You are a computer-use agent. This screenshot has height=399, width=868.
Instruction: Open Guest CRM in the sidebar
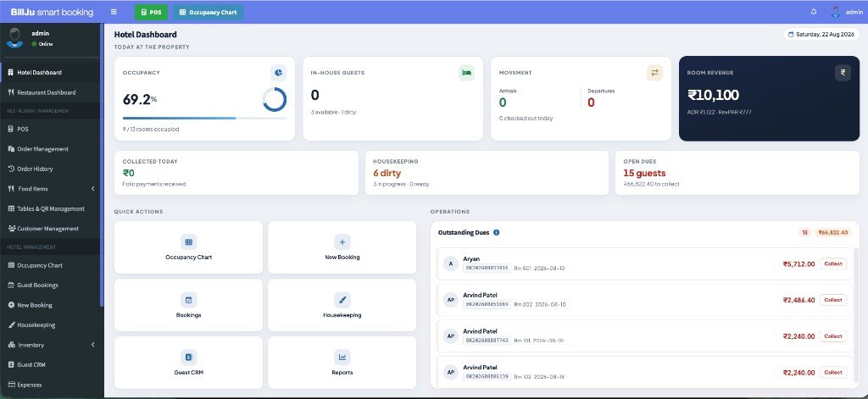[x=51, y=364]
